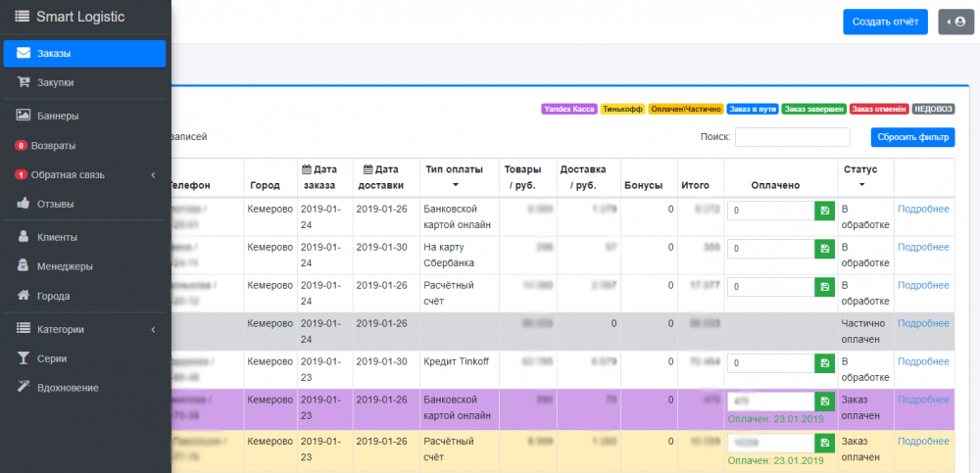980x473 pixels.
Task: Open Подробнее link for first order
Action: [923, 209]
